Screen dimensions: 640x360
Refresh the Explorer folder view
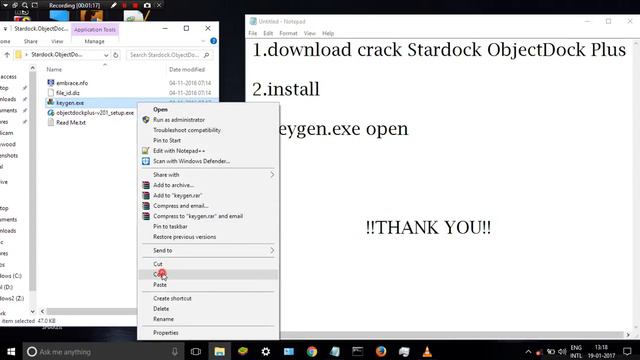click(x=116, y=55)
